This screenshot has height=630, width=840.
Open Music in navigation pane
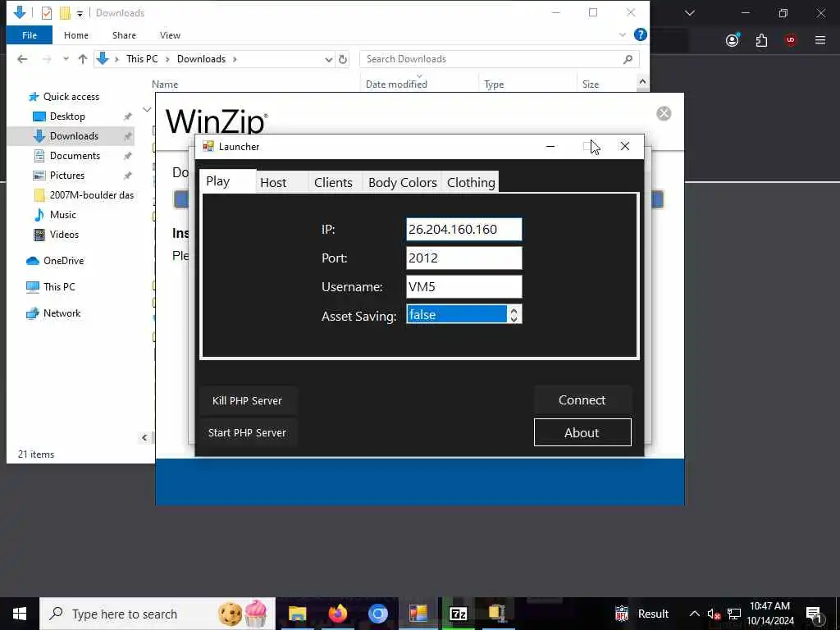point(62,215)
